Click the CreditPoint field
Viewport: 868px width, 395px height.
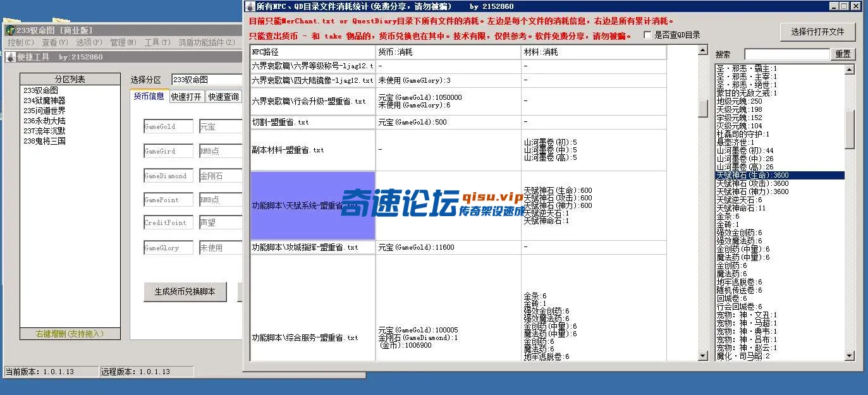click(x=168, y=222)
